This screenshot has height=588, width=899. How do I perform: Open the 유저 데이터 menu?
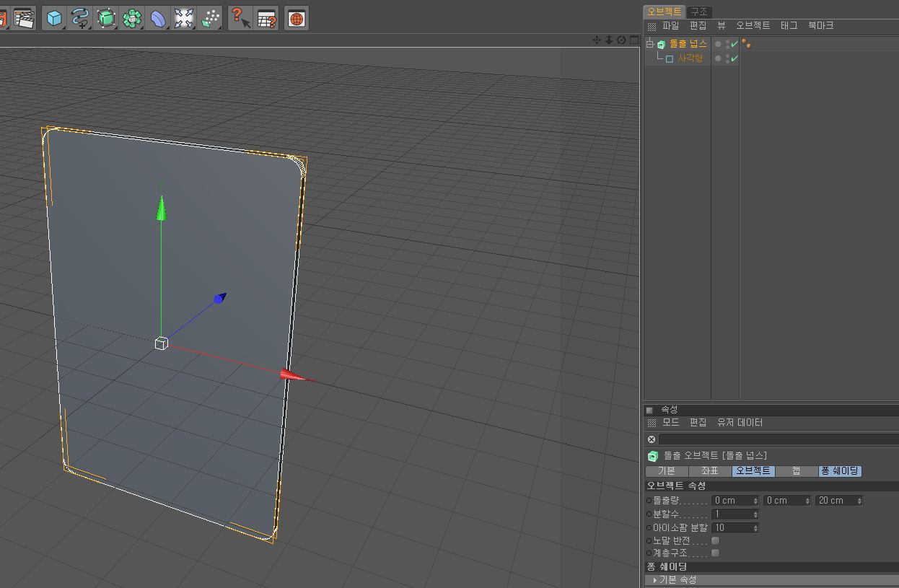(740, 423)
